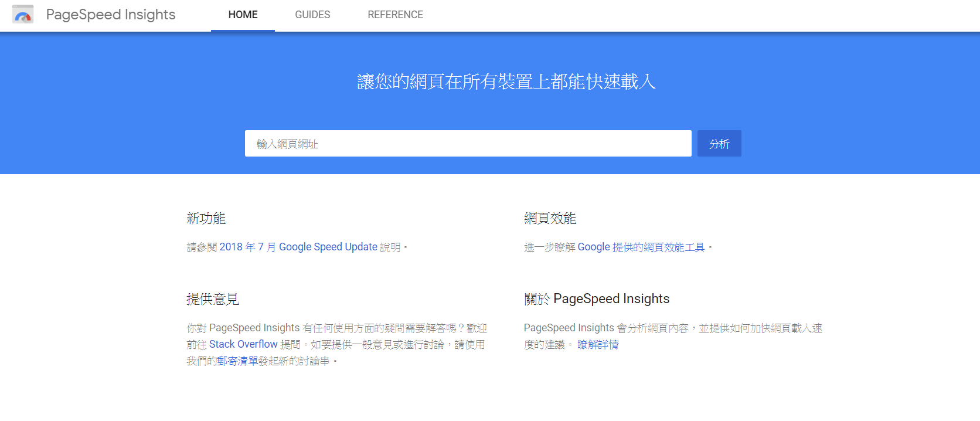Screen dimensions: 980x421
Task: Open the GUIDES tab
Action: pos(312,15)
